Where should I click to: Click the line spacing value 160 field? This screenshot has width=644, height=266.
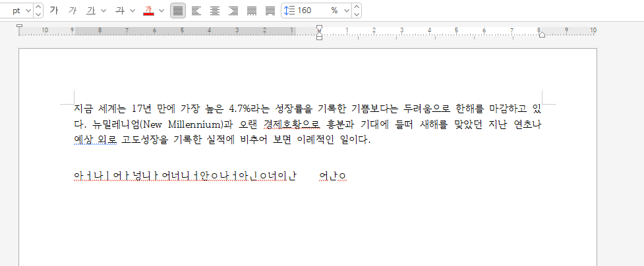tap(312, 11)
